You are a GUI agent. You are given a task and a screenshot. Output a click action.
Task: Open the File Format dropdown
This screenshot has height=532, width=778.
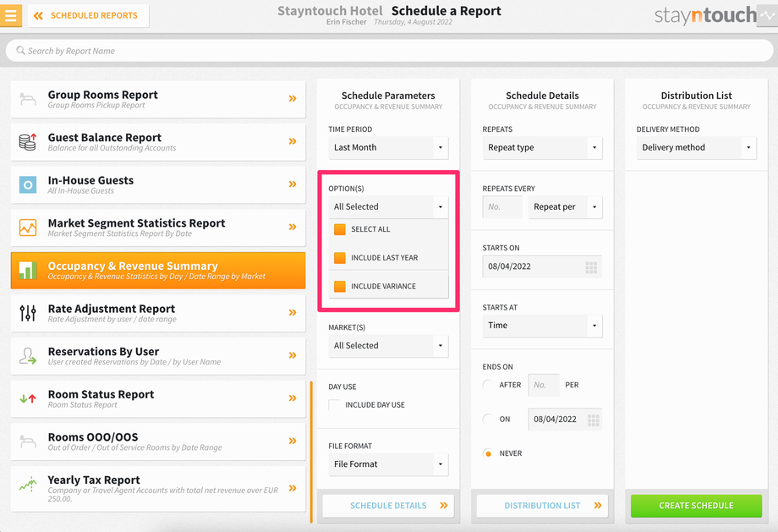point(388,464)
